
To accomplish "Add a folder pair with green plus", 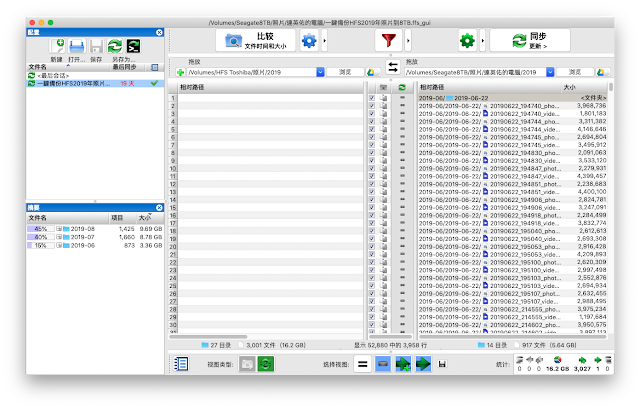I will [180, 72].
